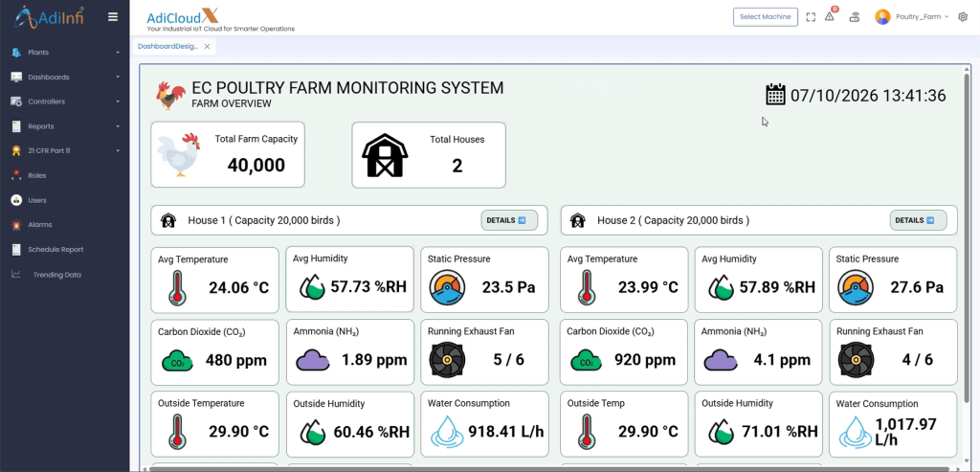Click the date time 07/10/2026 13:41:36
This screenshot has height=472, width=980.
click(868, 95)
